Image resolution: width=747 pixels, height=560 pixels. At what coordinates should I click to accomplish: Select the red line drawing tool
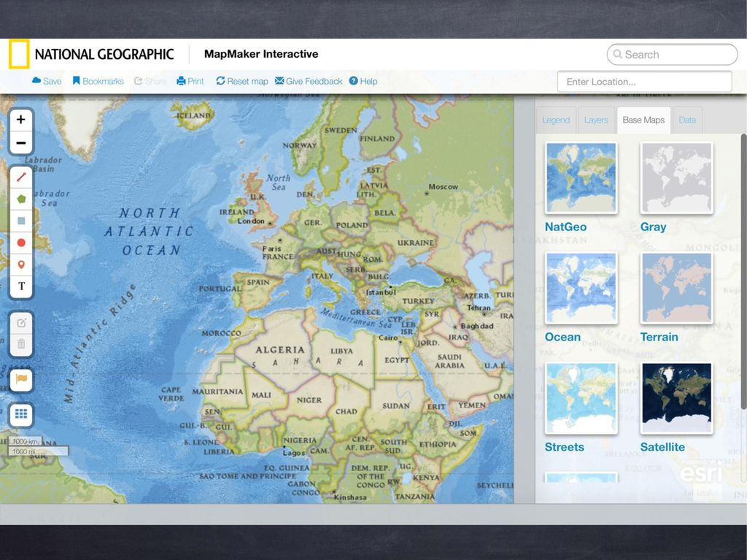(x=21, y=177)
